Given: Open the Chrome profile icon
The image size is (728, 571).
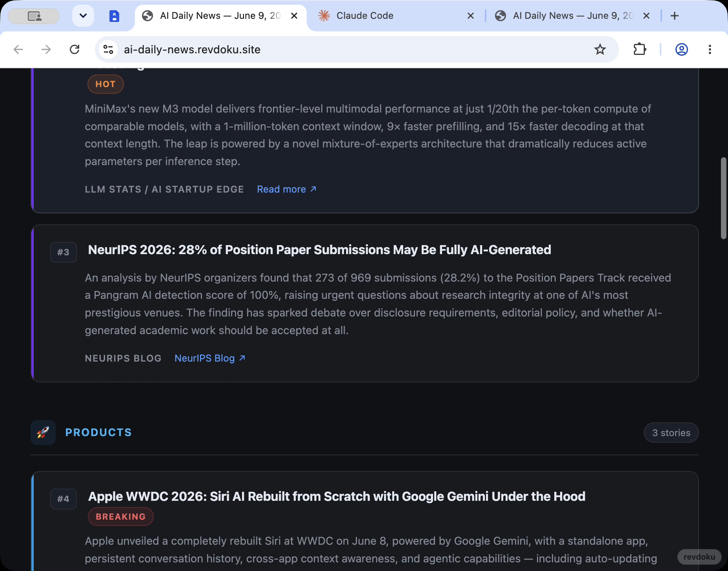Looking at the screenshot, I should coord(682,49).
